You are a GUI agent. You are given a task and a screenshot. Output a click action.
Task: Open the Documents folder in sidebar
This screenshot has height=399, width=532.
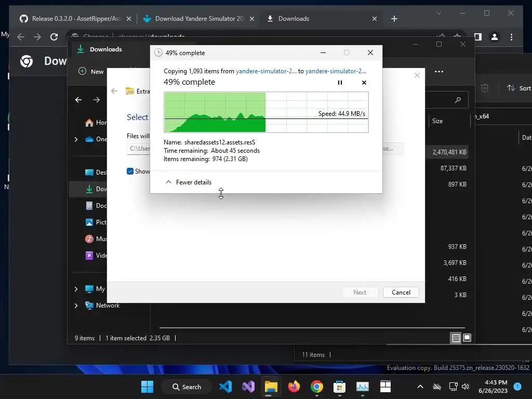(x=96, y=206)
